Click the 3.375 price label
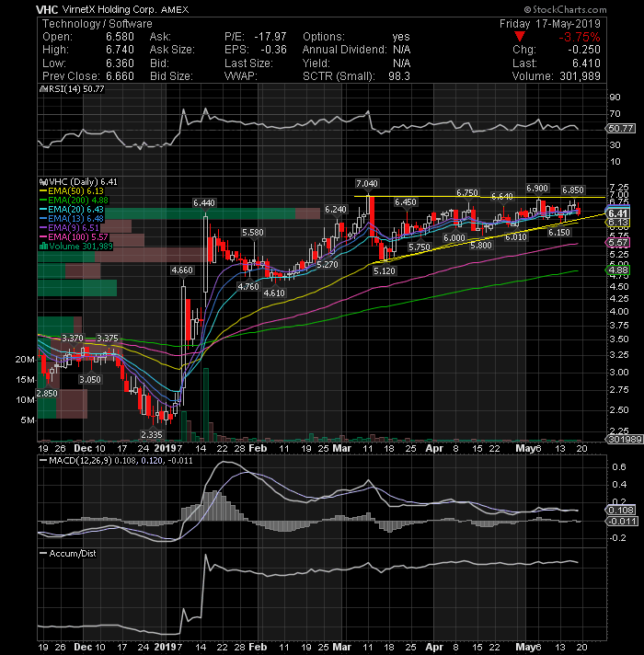The image size is (644, 655). click(x=108, y=338)
